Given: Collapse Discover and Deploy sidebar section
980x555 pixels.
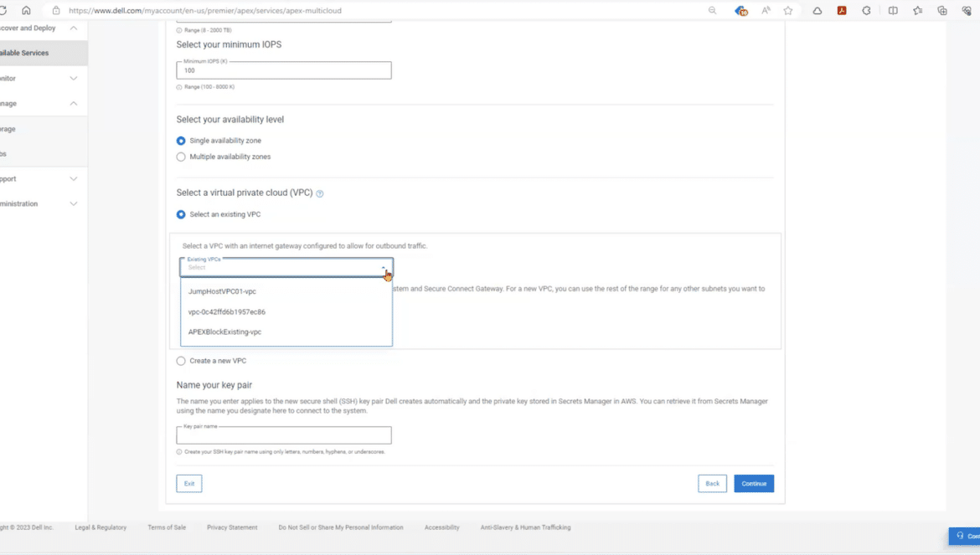Looking at the screenshot, I should coord(74,28).
